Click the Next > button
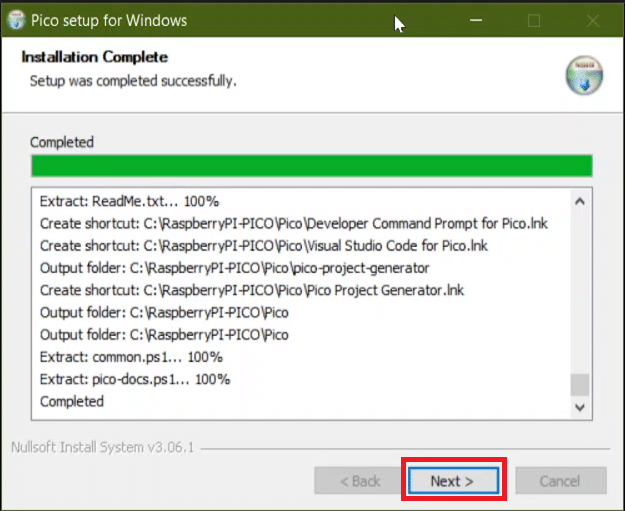Image resolution: width=625 pixels, height=511 pixels. tap(454, 481)
